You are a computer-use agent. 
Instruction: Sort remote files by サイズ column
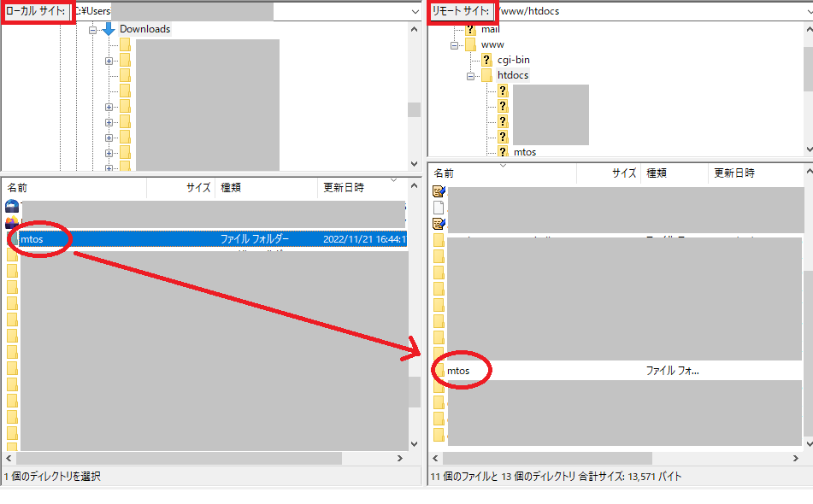(x=609, y=173)
